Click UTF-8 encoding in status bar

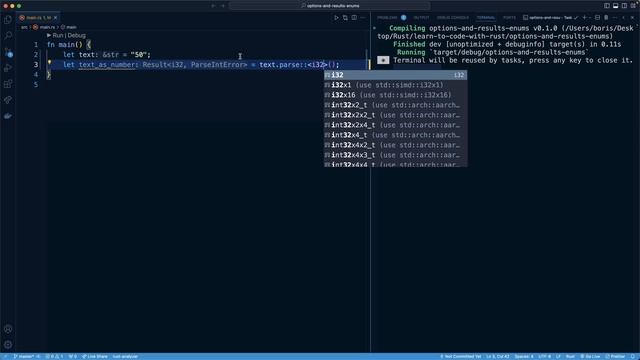coord(544,356)
